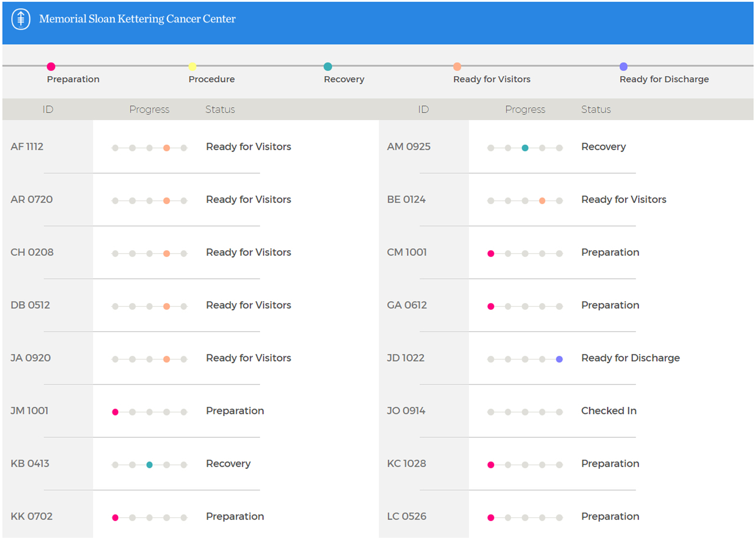Click the orange progress dot for BE 0124

click(x=542, y=201)
